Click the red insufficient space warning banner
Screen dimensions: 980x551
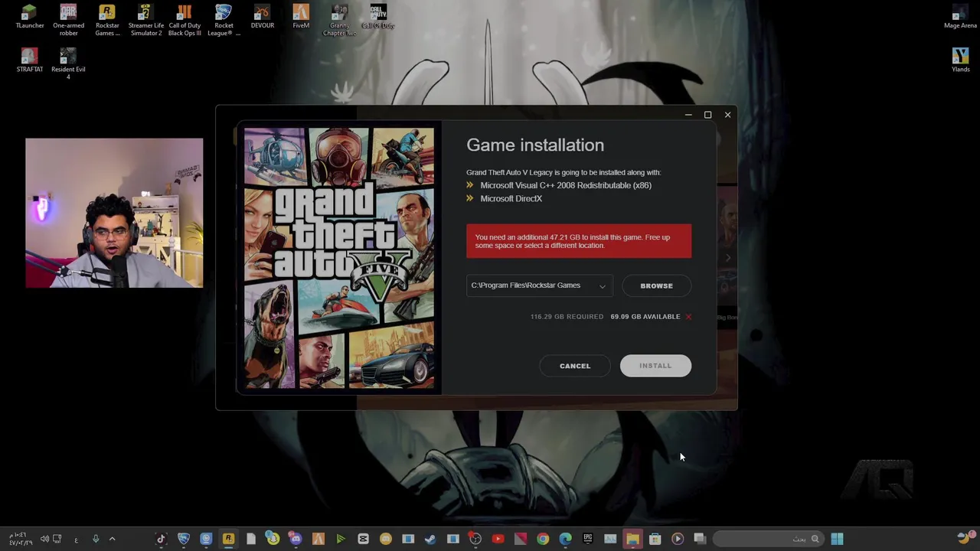(x=579, y=241)
